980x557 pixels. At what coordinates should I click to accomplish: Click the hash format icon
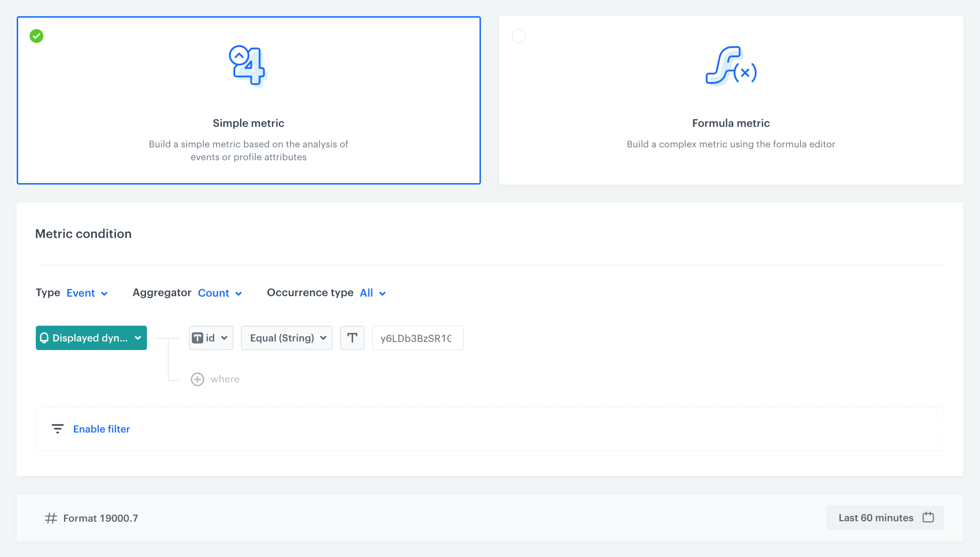click(51, 518)
